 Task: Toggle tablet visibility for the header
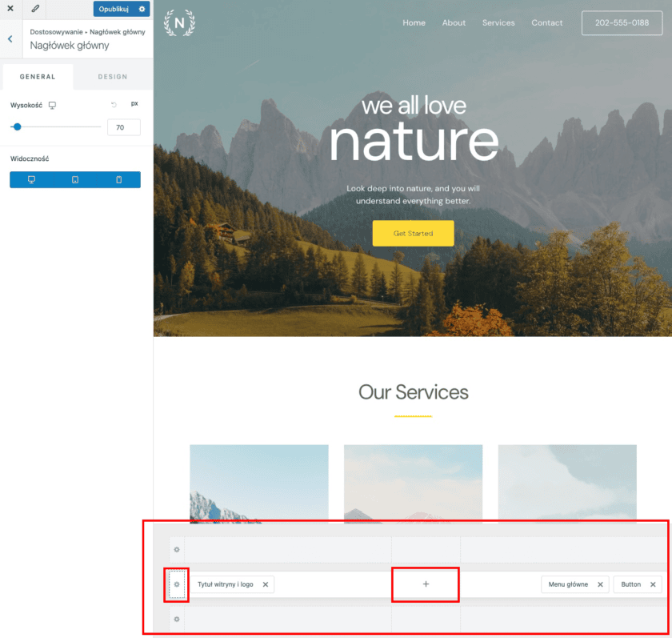tap(75, 179)
